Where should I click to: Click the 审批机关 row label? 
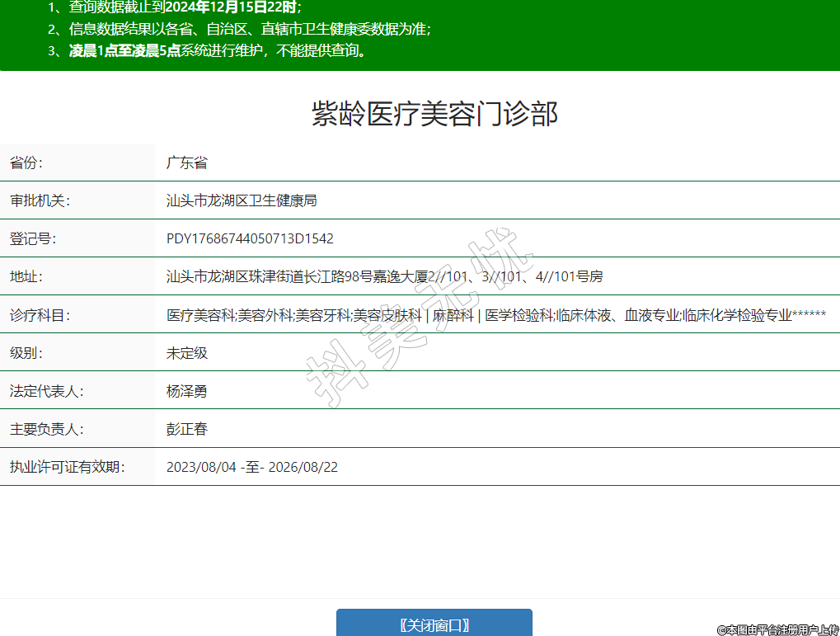[x=40, y=200]
